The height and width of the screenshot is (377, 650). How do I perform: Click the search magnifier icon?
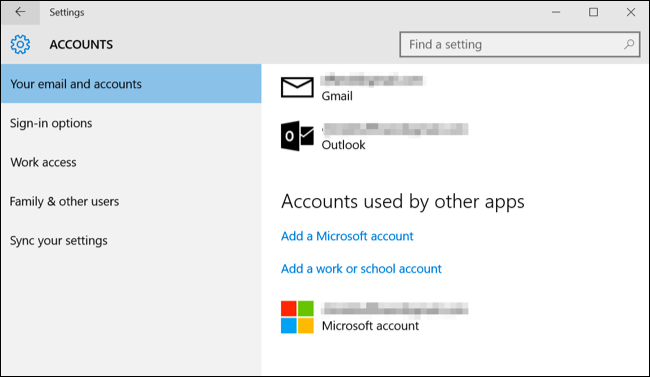coord(629,44)
